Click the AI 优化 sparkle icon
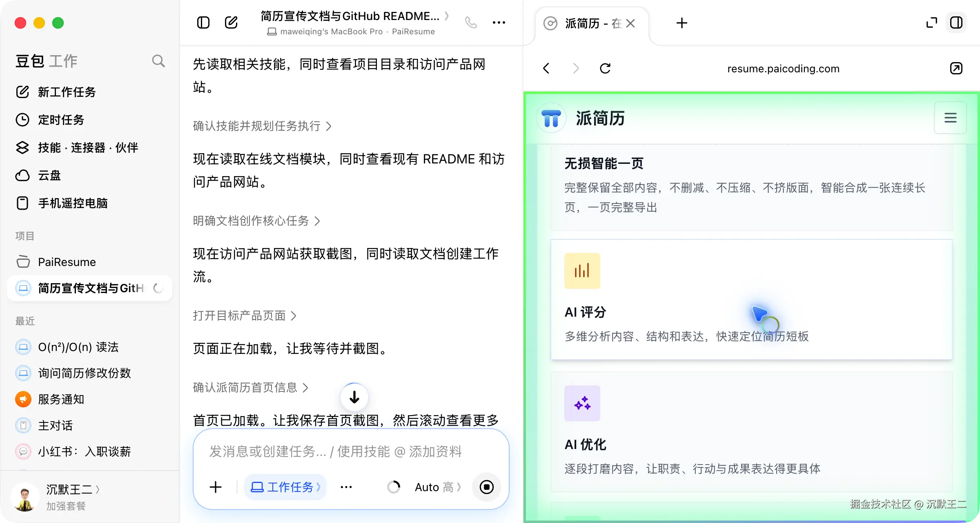This screenshot has width=980, height=523. click(x=582, y=403)
